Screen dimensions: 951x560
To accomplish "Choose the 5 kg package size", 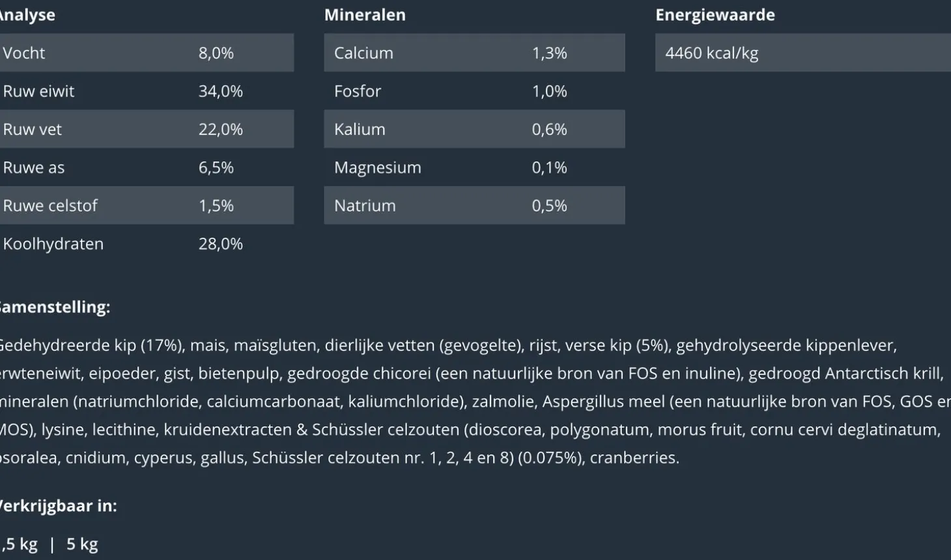I will (82, 544).
